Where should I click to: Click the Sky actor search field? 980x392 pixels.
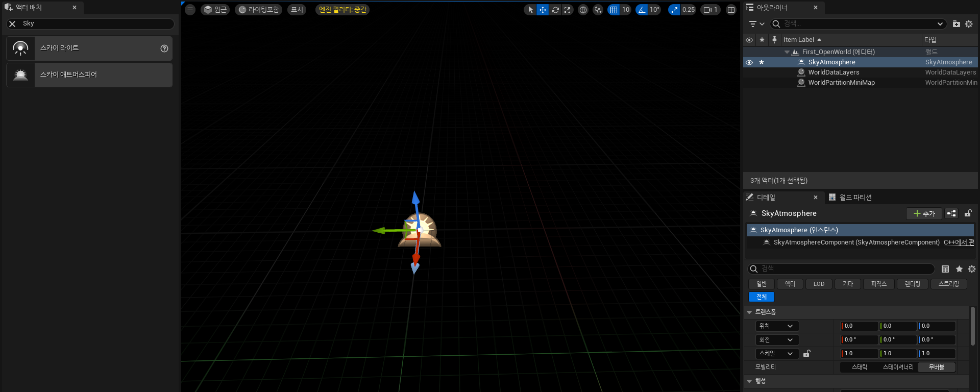point(91,24)
